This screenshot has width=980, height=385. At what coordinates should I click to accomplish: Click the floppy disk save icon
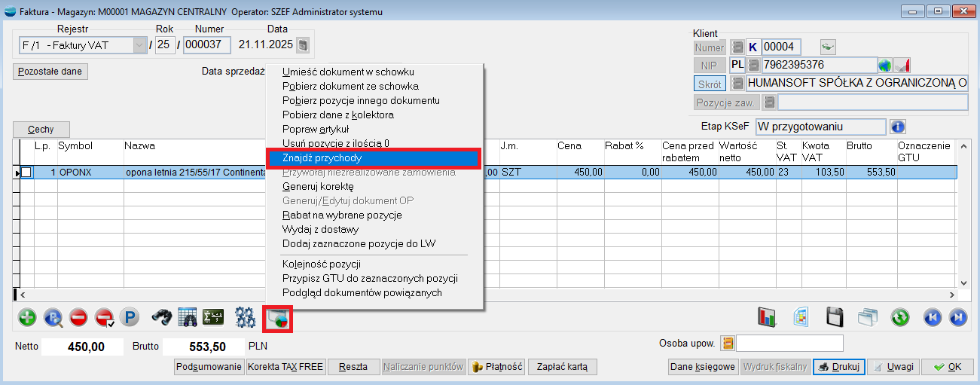tap(835, 317)
